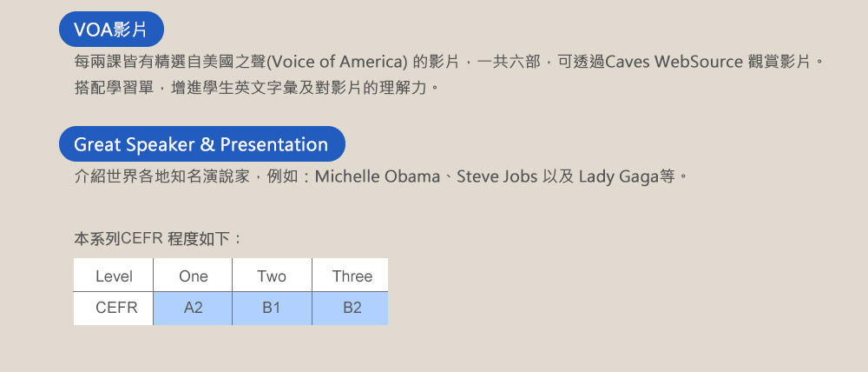Viewport: 868px width, 372px height.
Task: Click the Steve Jobs name
Action: (x=497, y=176)
